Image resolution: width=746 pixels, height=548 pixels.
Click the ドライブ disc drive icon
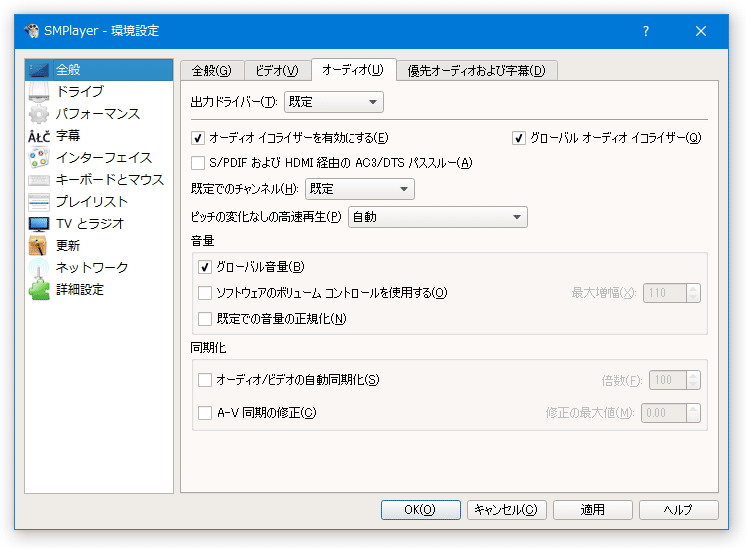pos(39,92)
